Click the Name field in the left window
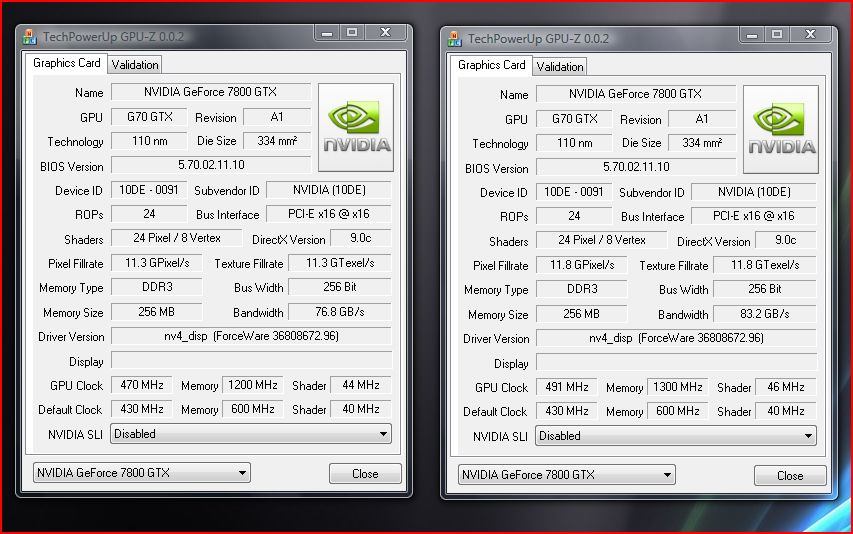Screen dimensions: 853x534 (x=211, y=92)
